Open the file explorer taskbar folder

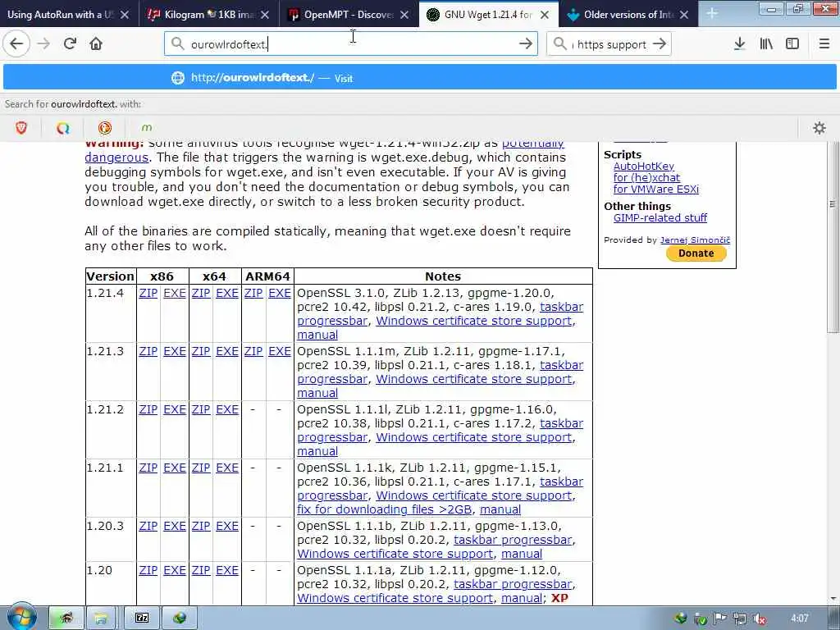[100, 618]
